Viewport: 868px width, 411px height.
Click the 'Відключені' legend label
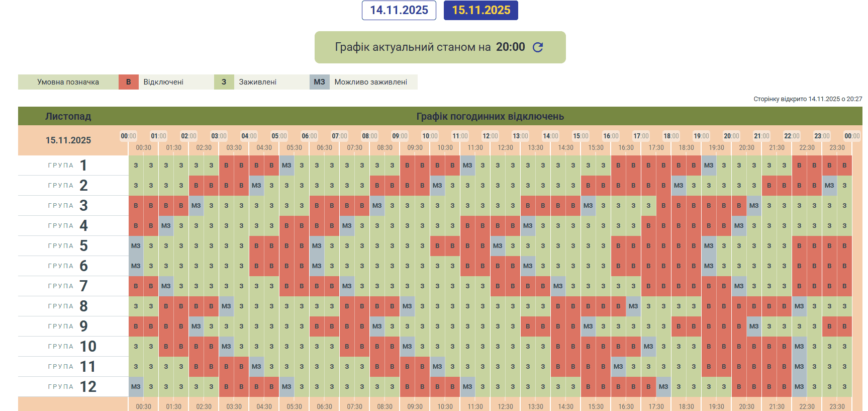[x=163, y=82]
